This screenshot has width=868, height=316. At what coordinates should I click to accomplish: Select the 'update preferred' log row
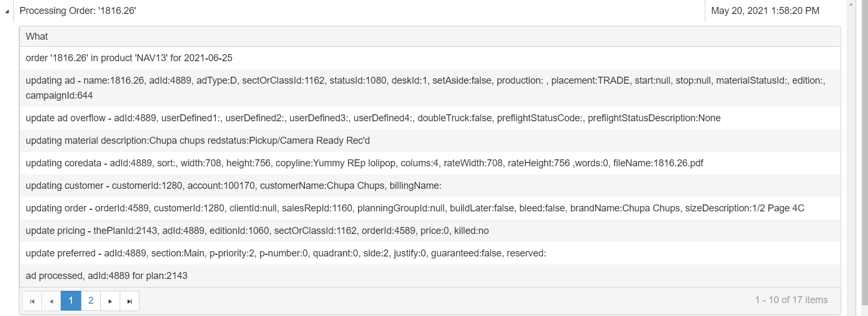(286, 253)
